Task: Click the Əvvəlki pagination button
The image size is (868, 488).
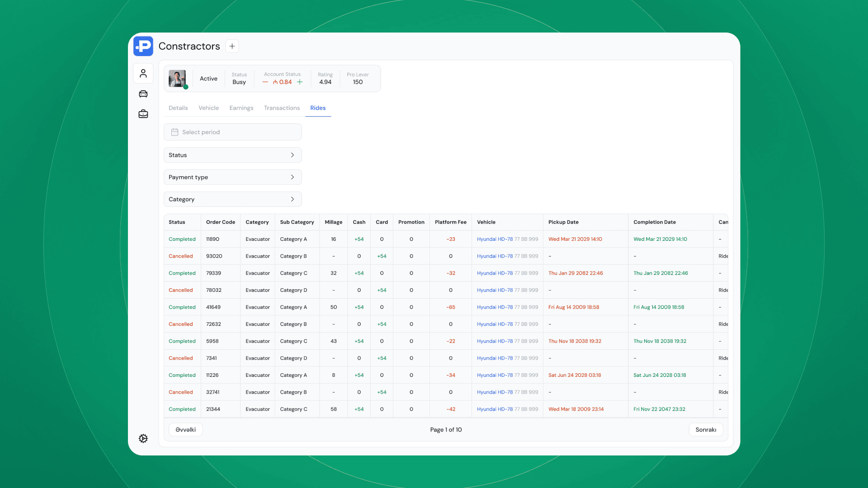Action: coord(185,429)
